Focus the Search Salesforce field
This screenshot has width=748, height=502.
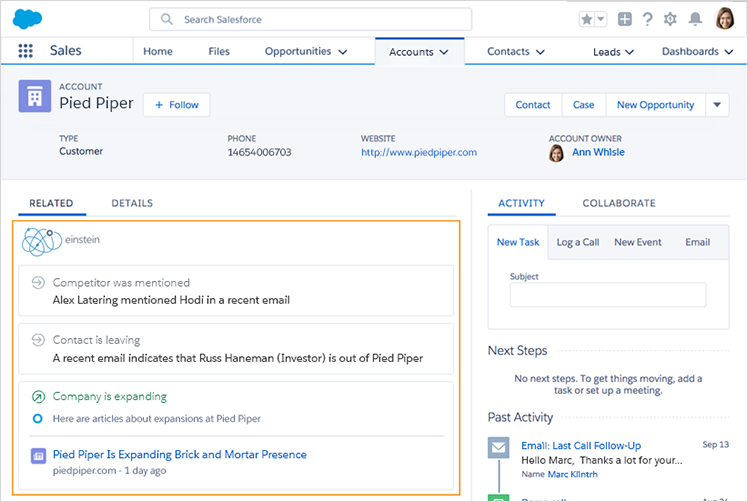[311, 19]
